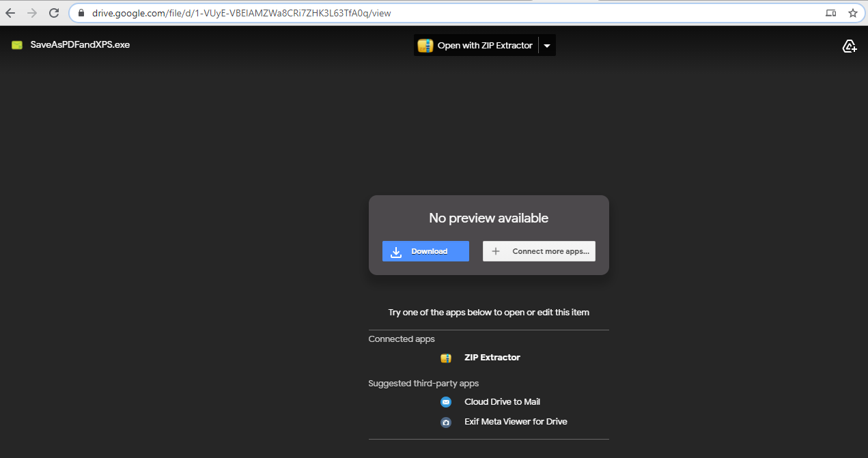Image resolution: width=868 pixels, height=458 pixels.
Task: Click the address bar URL field
Action: coord(444,13)
